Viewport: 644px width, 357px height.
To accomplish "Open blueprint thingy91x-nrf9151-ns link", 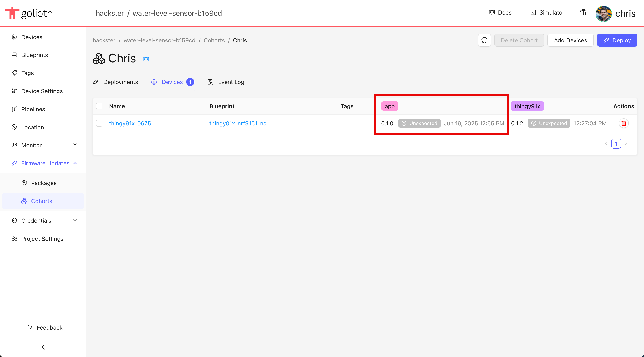I will pyautogui.click(x=238, y=123).
